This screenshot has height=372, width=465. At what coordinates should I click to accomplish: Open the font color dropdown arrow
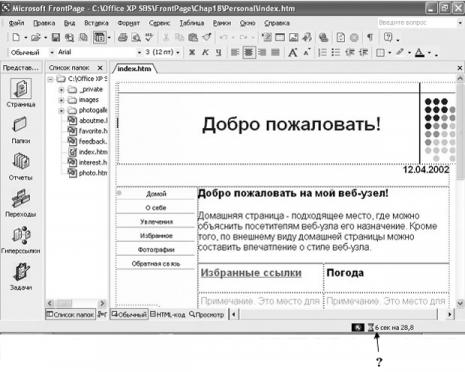pos(429,53)
